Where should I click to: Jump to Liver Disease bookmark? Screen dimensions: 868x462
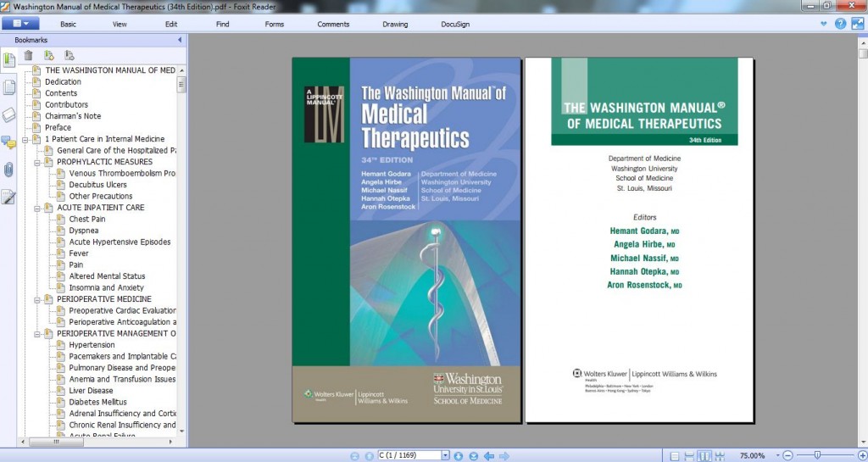(91, 391)
